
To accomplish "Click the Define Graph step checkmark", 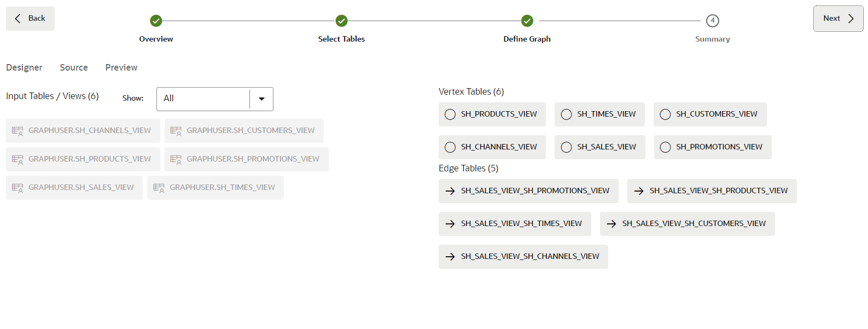I will pyautogui.click(x=527, y=21).
